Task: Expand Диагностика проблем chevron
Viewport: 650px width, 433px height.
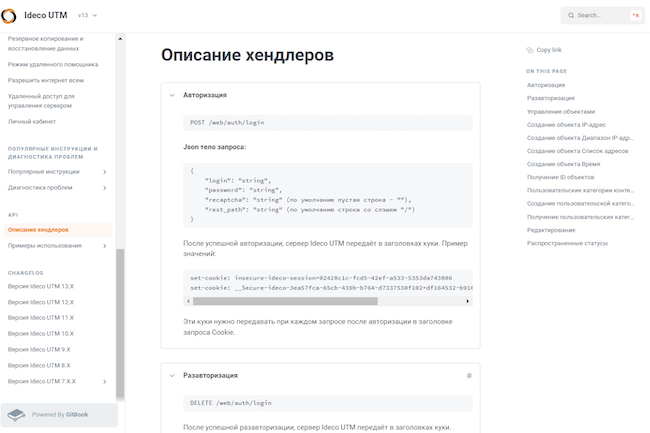Action: pyautogui.click(x=104, y=188)
